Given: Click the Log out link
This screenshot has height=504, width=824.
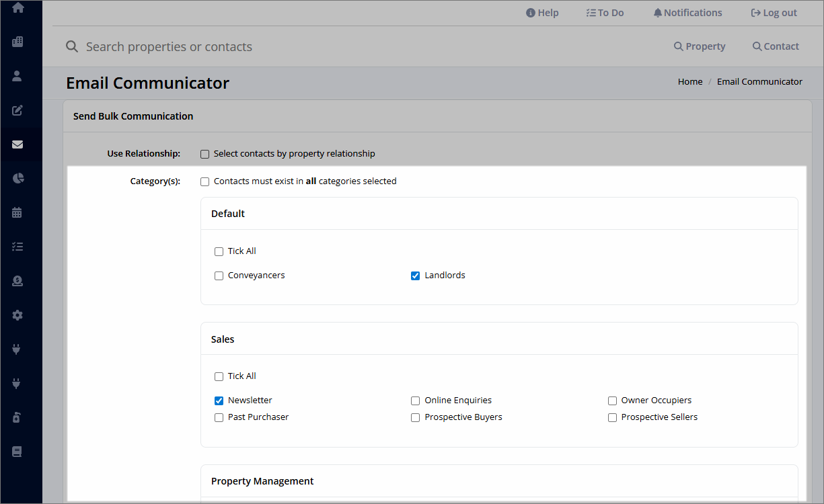Looking at the screenshot, I should [774, 13].
